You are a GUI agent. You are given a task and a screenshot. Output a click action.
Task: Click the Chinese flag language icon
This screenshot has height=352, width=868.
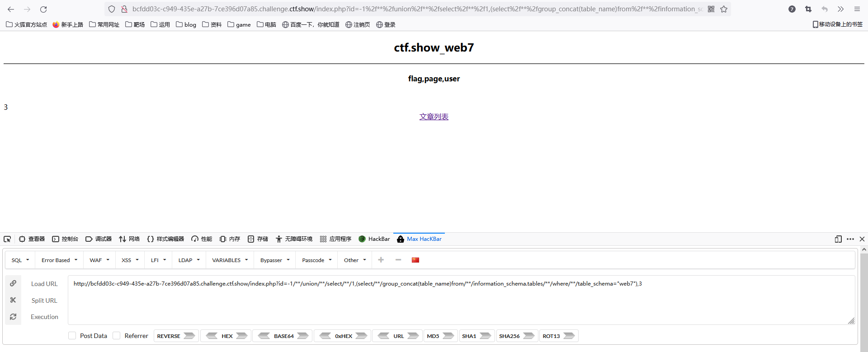click(415, 260)
